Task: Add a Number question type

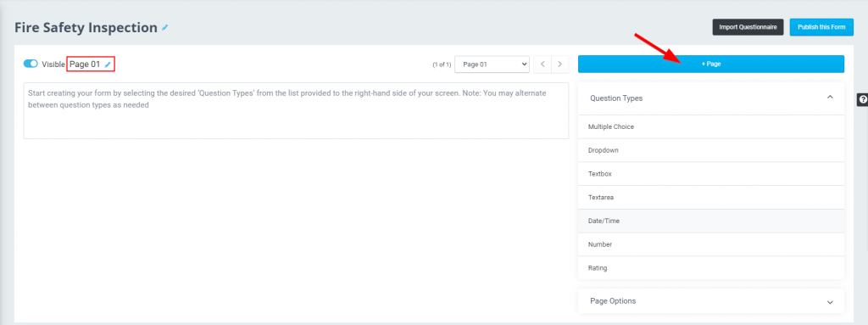Action: 711,244
